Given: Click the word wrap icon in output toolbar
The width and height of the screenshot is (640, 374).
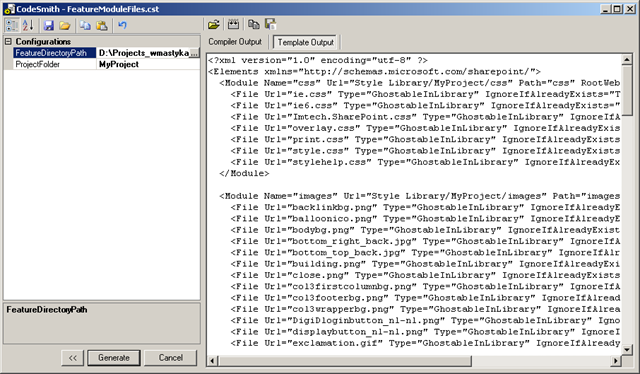Looking at the screenshot, I should [x=233, y=24].
